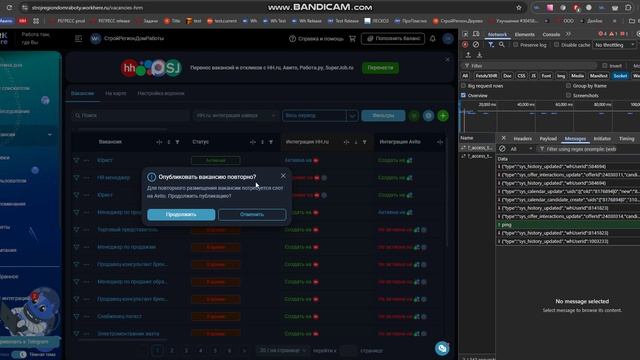This screenshot has height=360, width=640.
Task: Select the green ping message row
Action: point(568,225)
